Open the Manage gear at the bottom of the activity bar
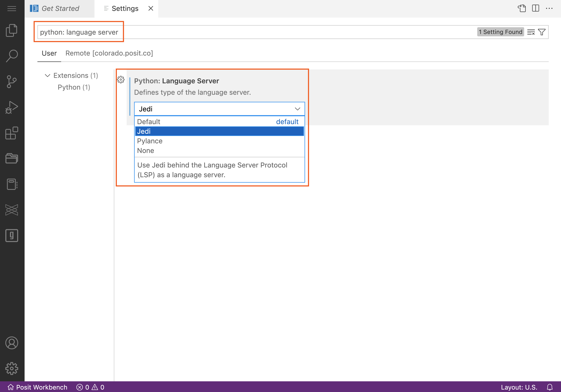561x392 pixels. click(12, 368)
